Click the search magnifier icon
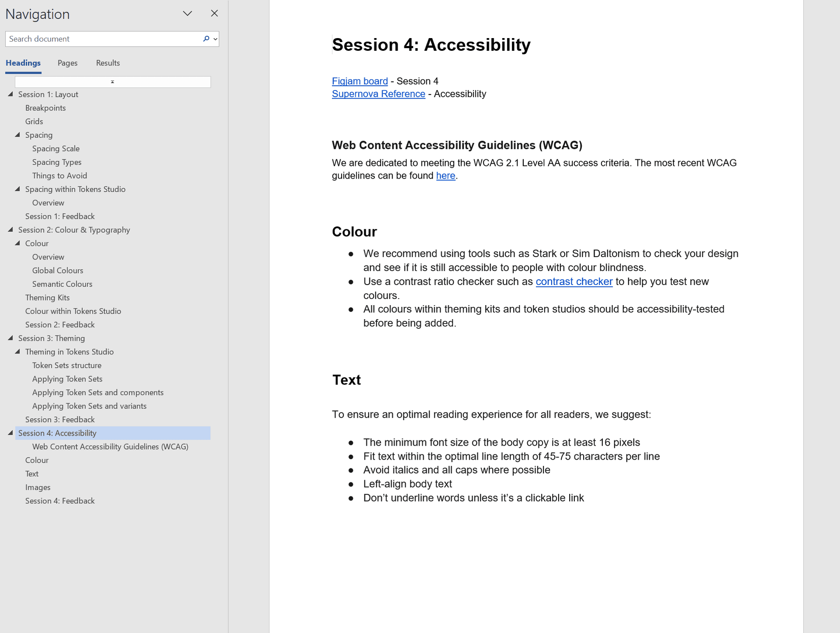840x633 pixels. (206, 39)
